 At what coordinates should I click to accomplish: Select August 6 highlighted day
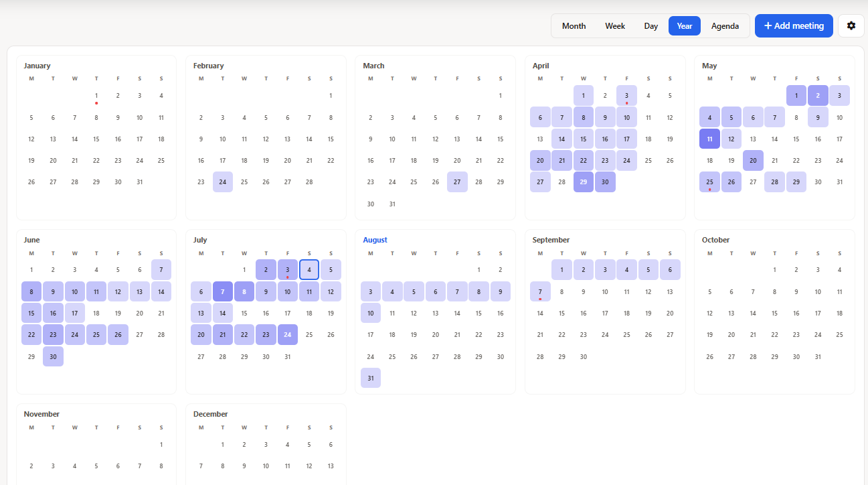tap(436, 291)
